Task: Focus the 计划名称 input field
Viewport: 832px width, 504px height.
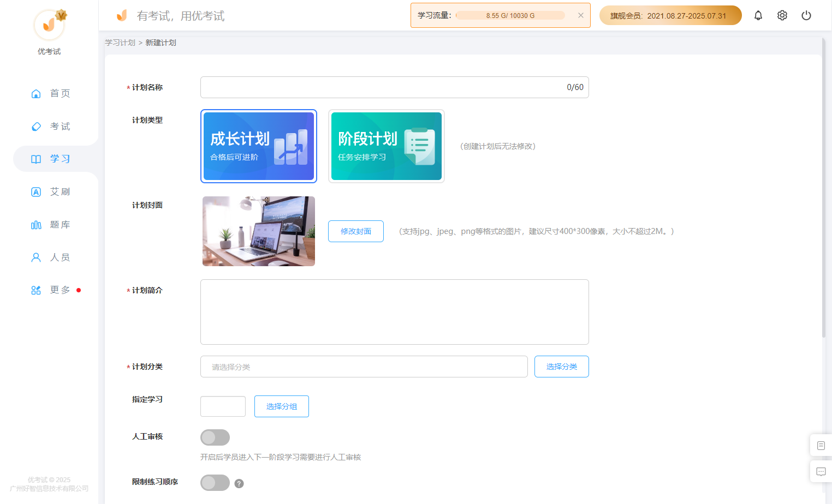Action: 395,87
